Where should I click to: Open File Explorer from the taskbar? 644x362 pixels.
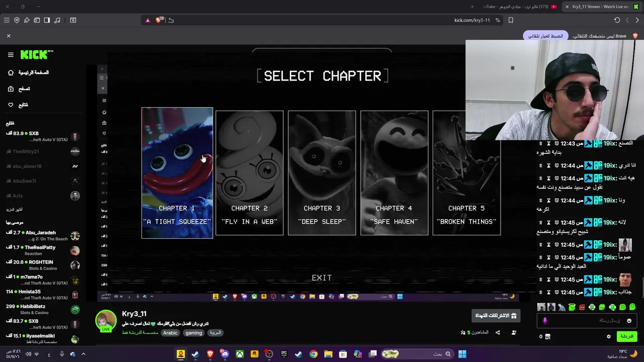click(x=328, y=354)
